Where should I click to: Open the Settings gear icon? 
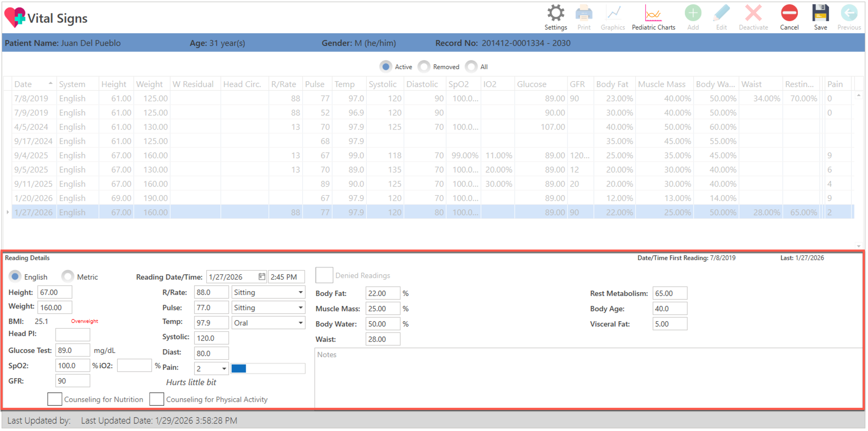point(555,14)
